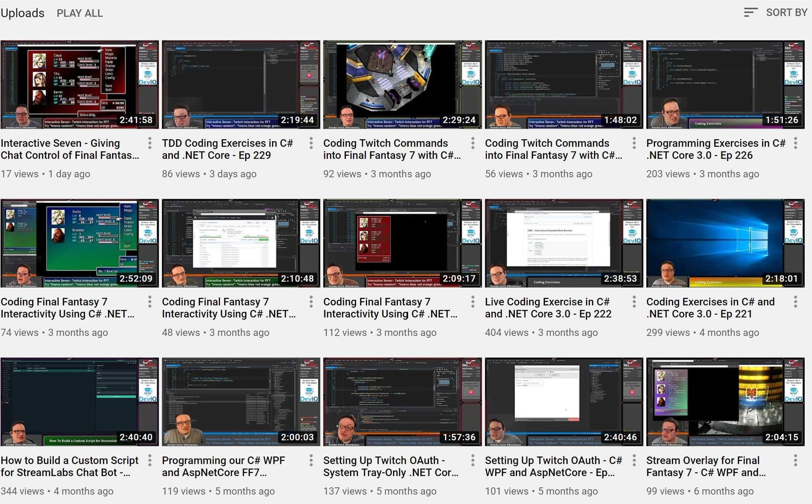Click '344 views • 4 months ago' text
This screenshot has height=504, width=812.
coord(57,491)
